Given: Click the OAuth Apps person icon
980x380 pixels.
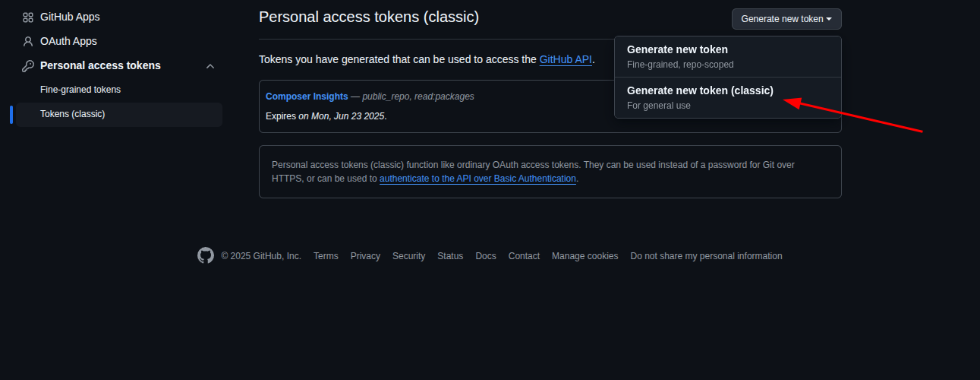Looking at the screenshot, I should [x=28, y=41].
